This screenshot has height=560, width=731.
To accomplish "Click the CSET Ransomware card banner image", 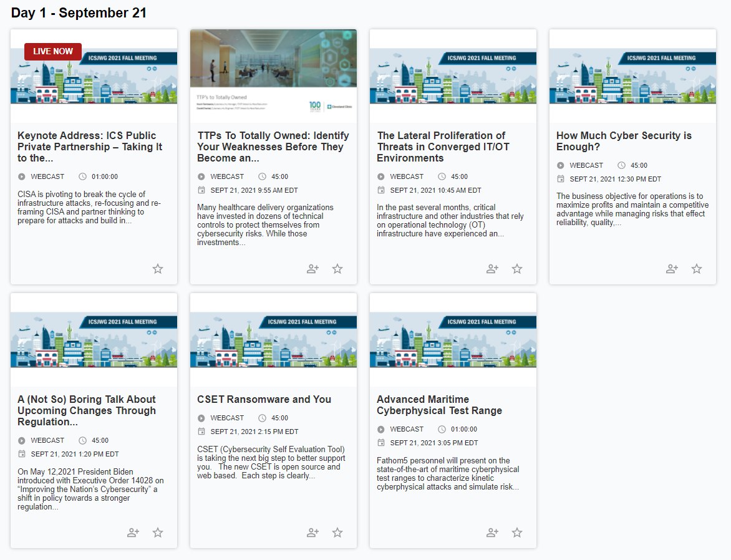I will 273,340.
